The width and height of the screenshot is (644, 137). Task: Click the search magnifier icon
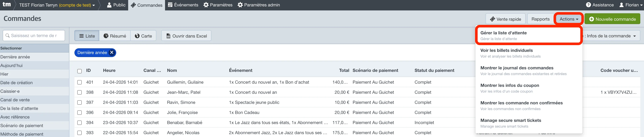tap(8, 36)
